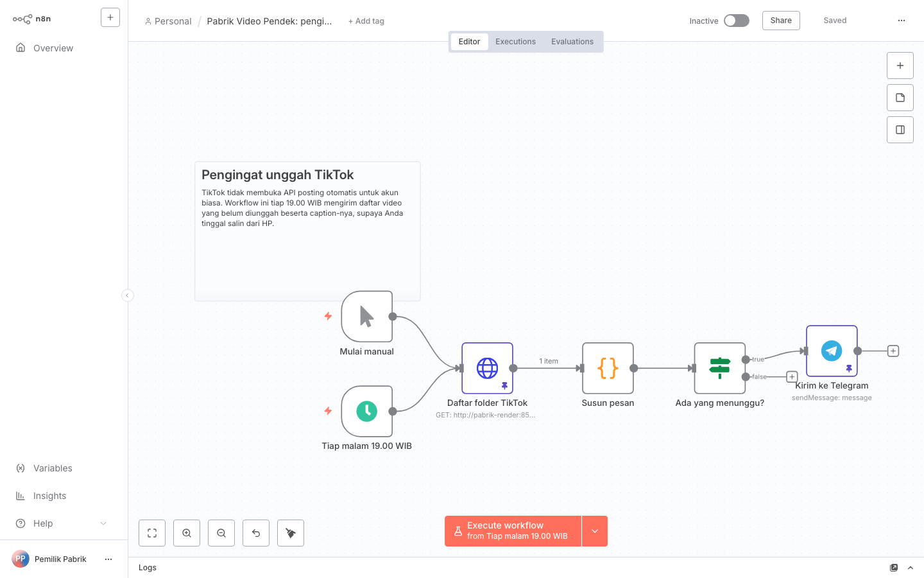This screenshot has height=578, width=924.
Task: Pop out the Logs panel
Action: tap(894, 568)
